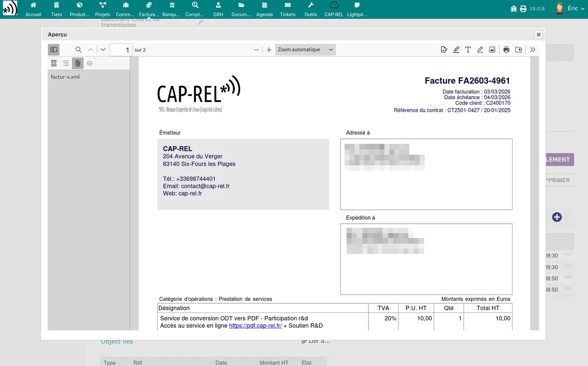This screenshot has width=588, height=366.
Task: Click the Date column header
Action: 221,363
